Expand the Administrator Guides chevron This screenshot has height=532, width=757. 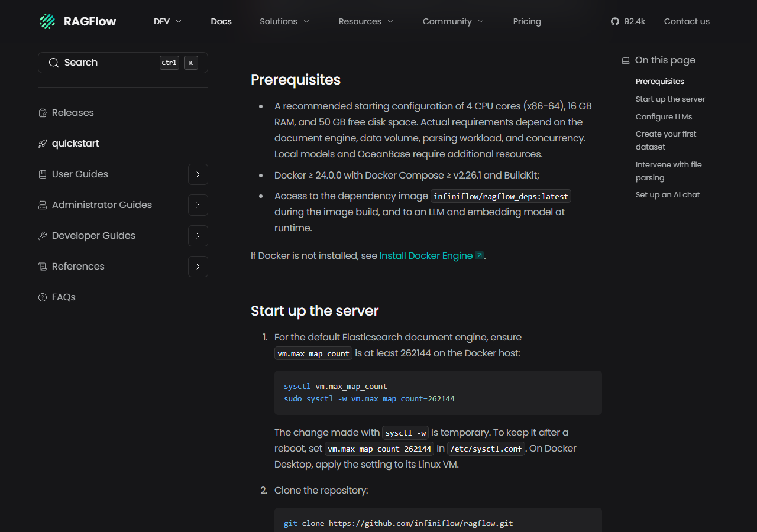[x=198, y=205]
